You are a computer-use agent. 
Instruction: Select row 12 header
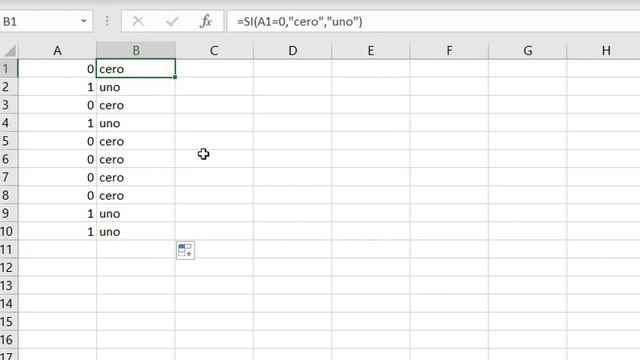9,267
